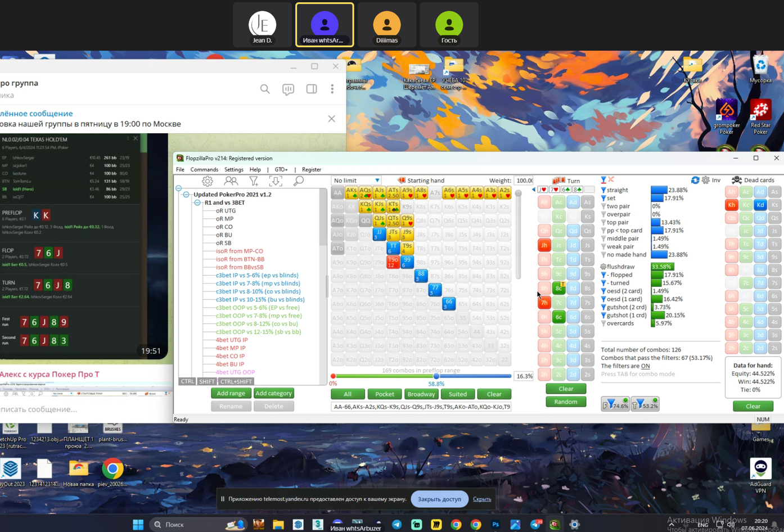This screenshot has width=784, height=532.
Task: Open the File menu in FlopzillaPro
Action: [180, 170]
